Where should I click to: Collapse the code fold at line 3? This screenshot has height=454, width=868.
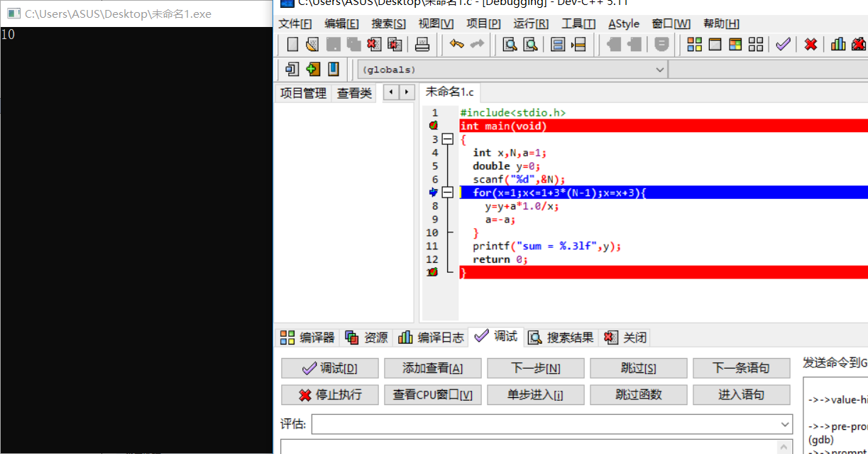click(447, 139)
